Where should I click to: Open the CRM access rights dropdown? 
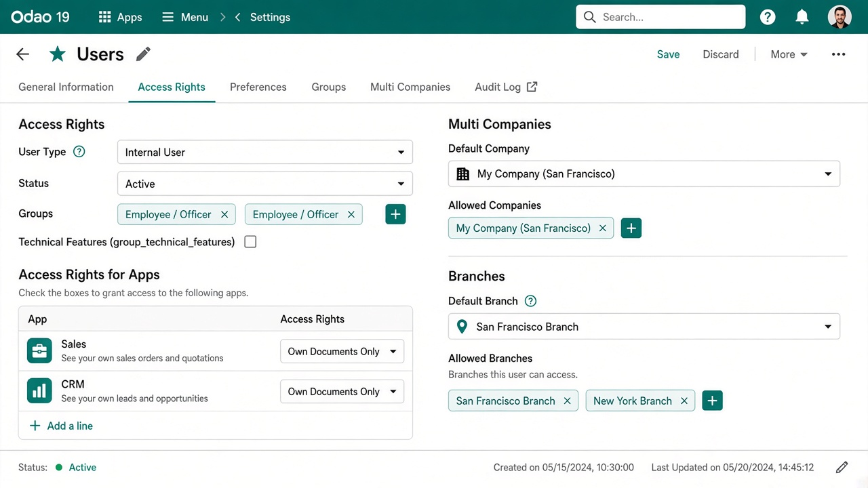point(342,391)
